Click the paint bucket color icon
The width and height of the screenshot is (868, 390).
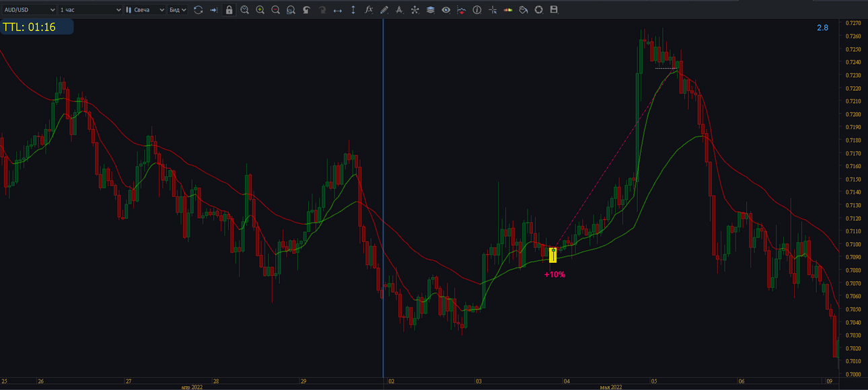point(523,10)
